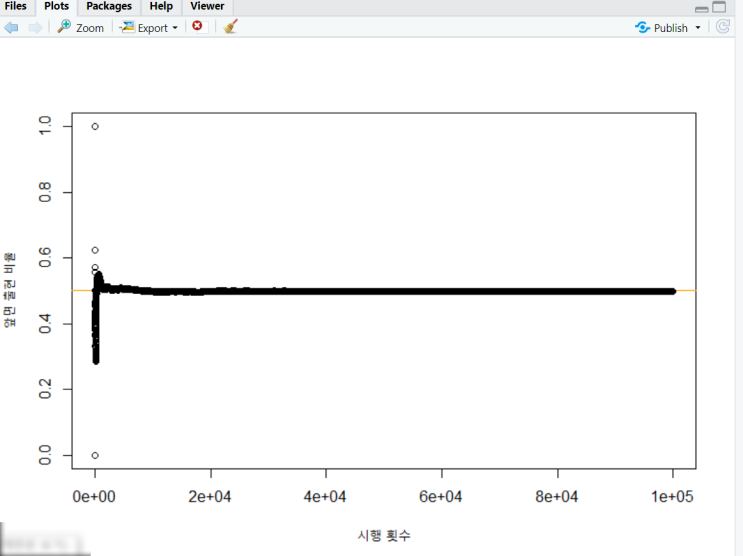Viewport: 743px width, 556px height.
Task: Open the plot Zoom window
Action: click(x=81, y=27)
